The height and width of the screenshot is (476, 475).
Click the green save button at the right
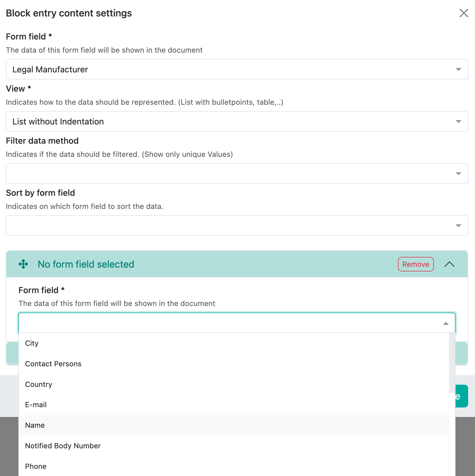(462, 396)
